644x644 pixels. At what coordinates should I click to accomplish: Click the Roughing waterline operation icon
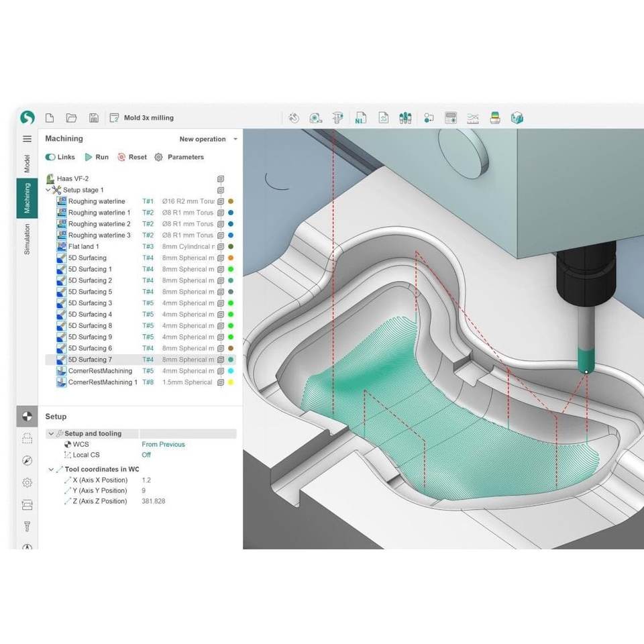click(62, 201)
